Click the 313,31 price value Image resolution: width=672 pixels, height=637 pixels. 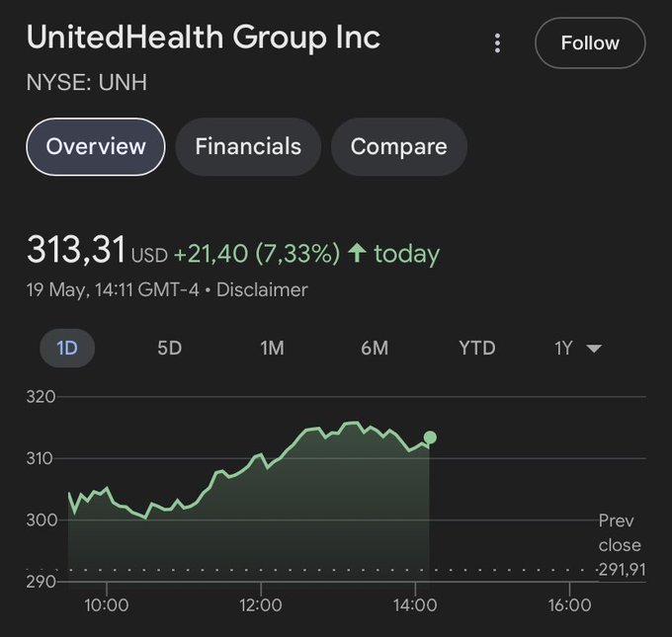click(x=76, y=251)
